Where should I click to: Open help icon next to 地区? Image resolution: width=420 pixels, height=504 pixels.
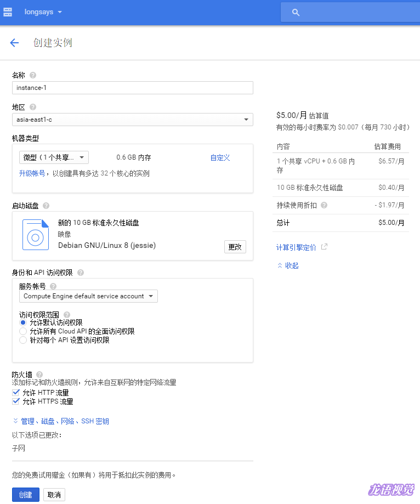click(33, 107)
